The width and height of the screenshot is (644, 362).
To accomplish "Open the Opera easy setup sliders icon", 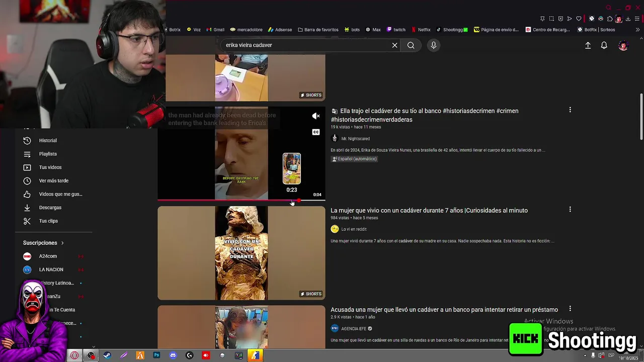I will pos(637,19).
